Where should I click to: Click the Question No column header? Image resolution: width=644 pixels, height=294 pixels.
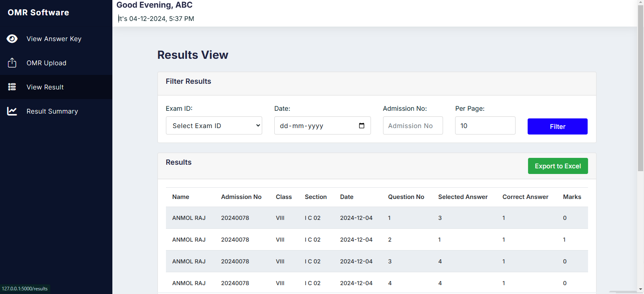tap(406, 197)
